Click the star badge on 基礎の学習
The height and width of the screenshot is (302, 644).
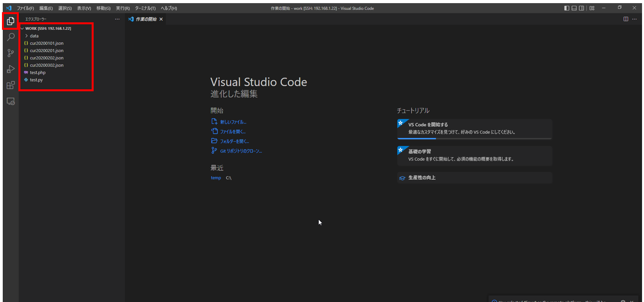click(x=401, y=150)
